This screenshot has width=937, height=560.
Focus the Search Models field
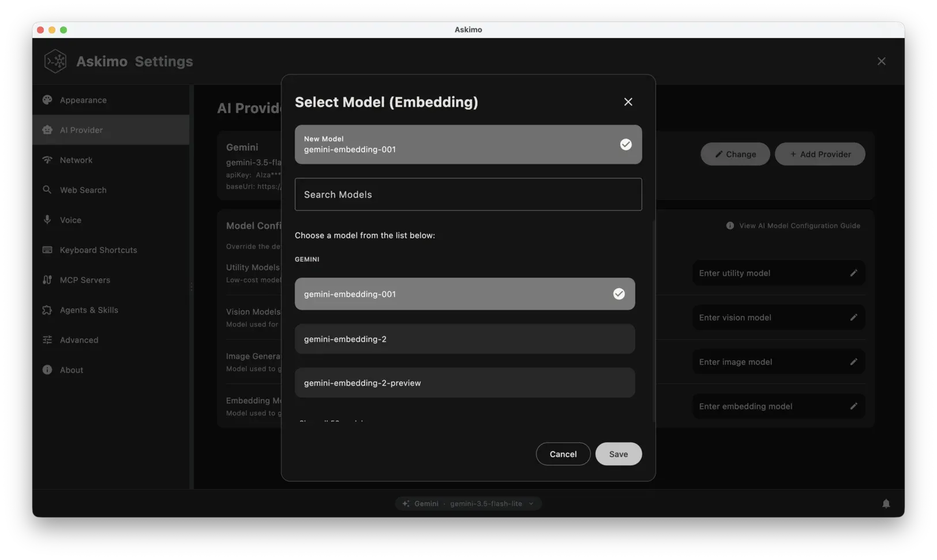tap(468, 194)
